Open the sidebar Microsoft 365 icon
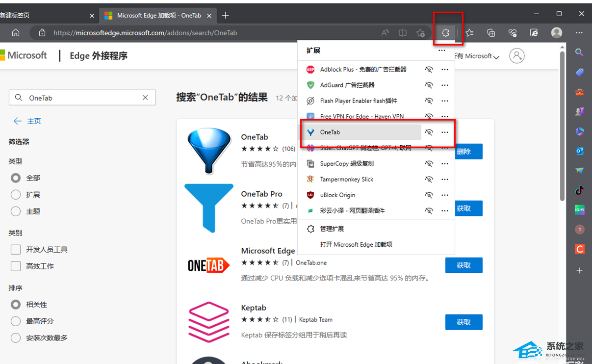 [x=579, y=131]
